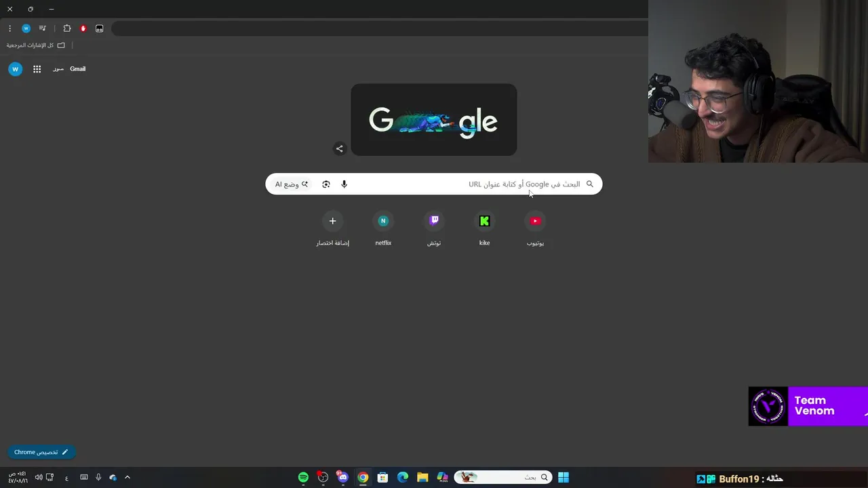Screen dimensions: 868x488
Task: Open the taskbar clock and date
Action: pyautogui.click(x=18, y=477)
